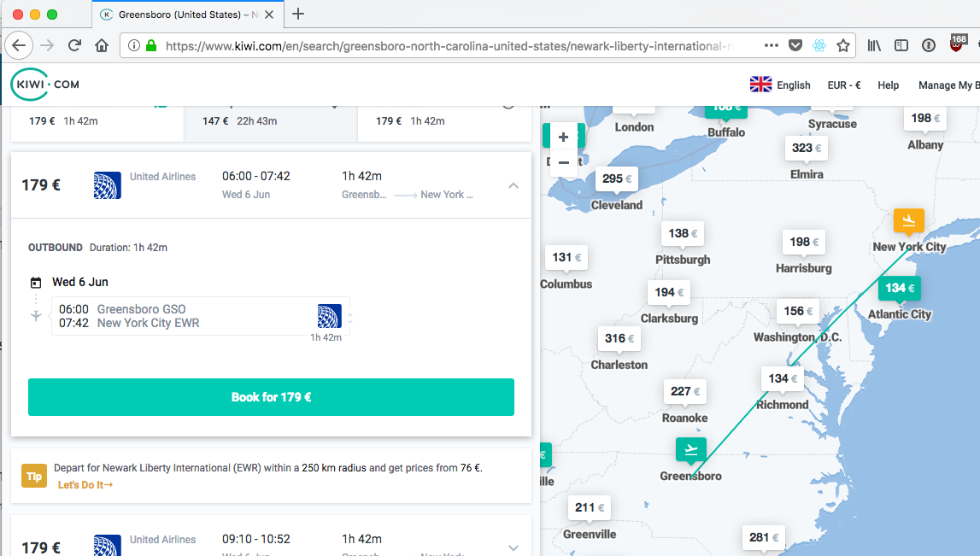Go back with the browser back arrow
Image resolution: width=980 pixels, height=556 pixels.
click(19, 45)
